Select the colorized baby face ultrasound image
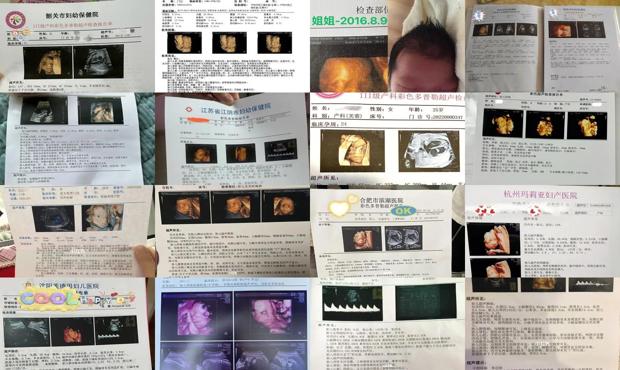The height and width of the screenshot is (370, 620). tap(102, 217)
